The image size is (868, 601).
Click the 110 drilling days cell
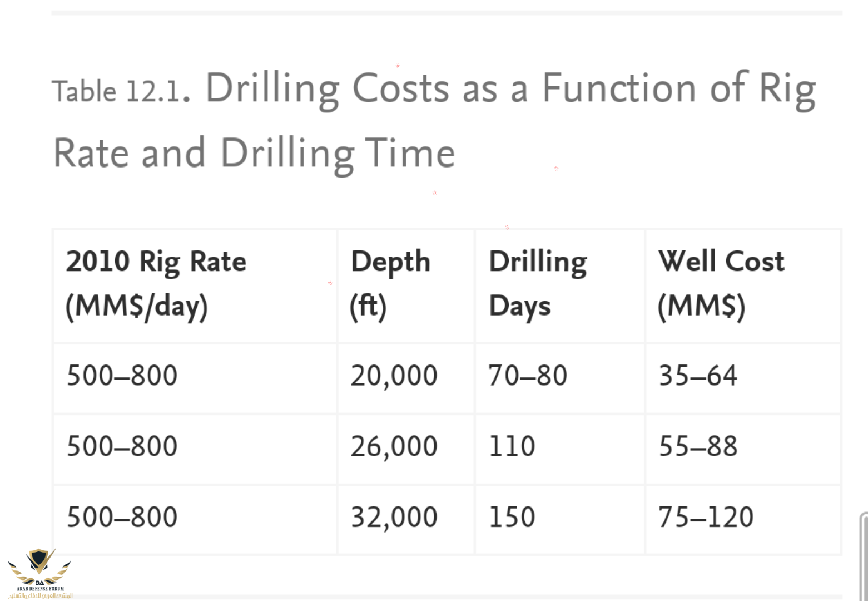point(512,446)
